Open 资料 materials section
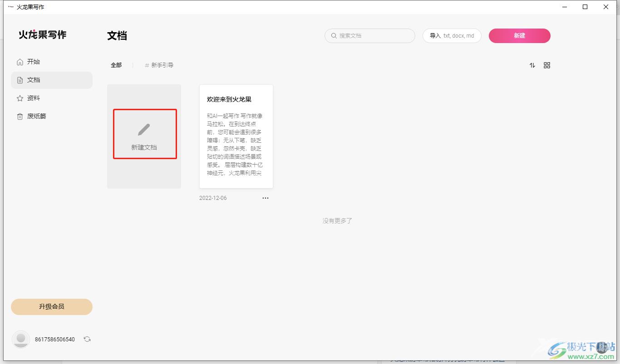The width and height of the screenshot is (620, 364). (51, 98)
